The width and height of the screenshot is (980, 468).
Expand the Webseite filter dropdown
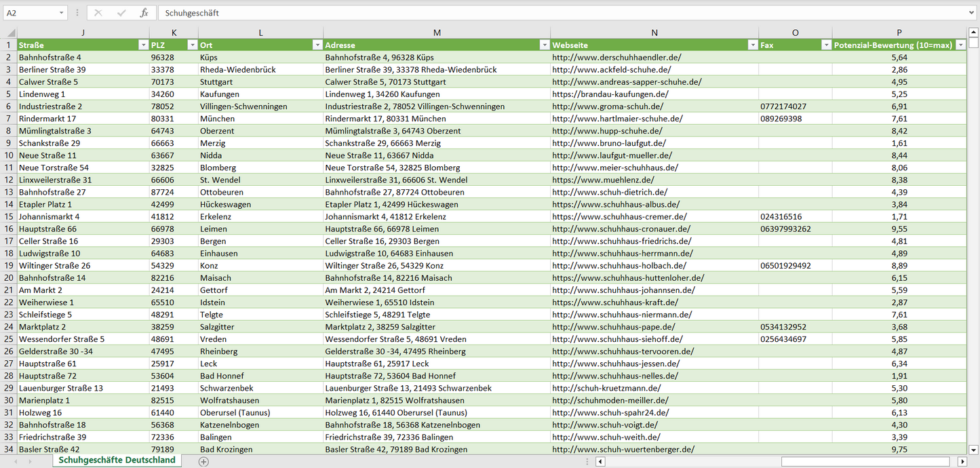[752, 45]
